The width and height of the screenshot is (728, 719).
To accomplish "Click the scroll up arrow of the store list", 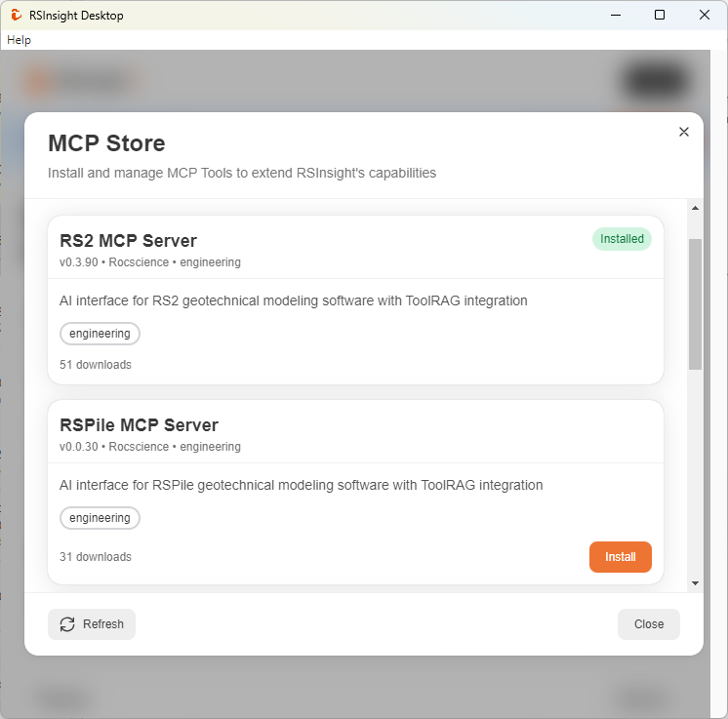I will (695, 208).
